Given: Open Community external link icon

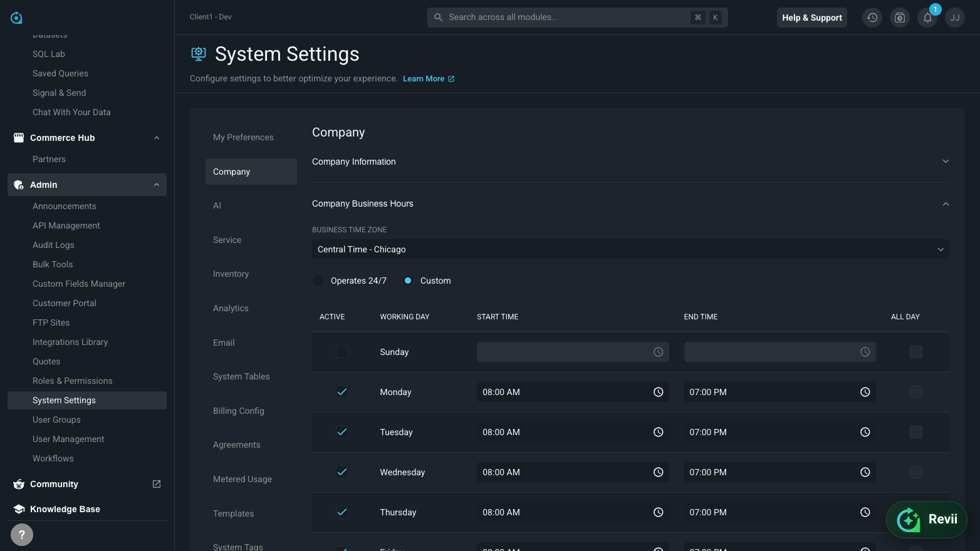Looking at the screenshot, I should tap(157, 484).
